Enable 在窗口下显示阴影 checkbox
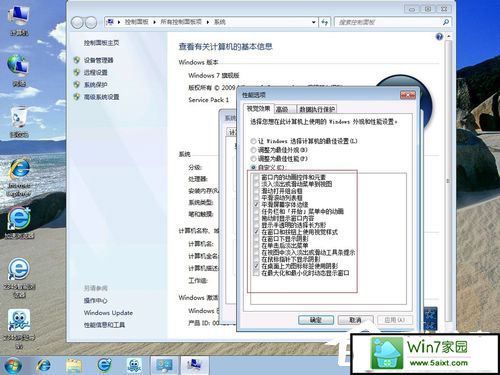500x375 pixels. point(256,239)
